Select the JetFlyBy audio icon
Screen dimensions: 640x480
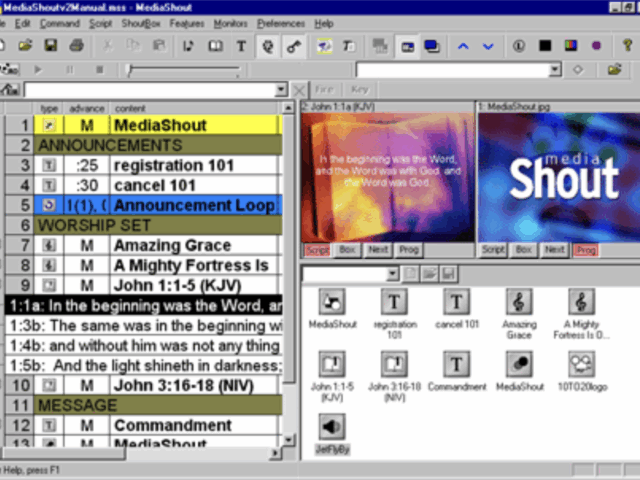click(333, 427)
